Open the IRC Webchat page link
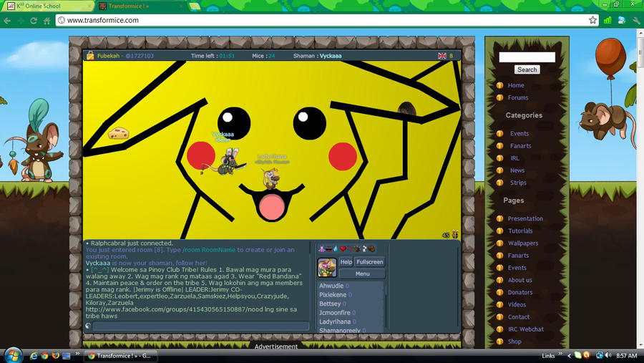The height and width of the screenshot is (363, 644). (x=526, y=329)
